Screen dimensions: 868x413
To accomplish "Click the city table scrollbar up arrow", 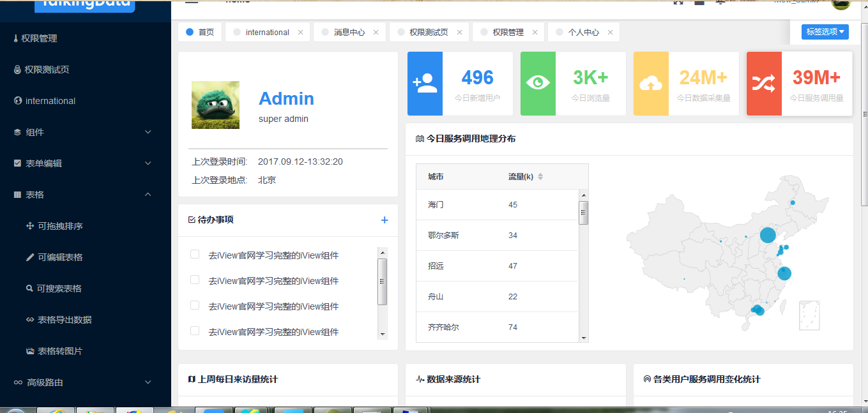I will 583,195.
